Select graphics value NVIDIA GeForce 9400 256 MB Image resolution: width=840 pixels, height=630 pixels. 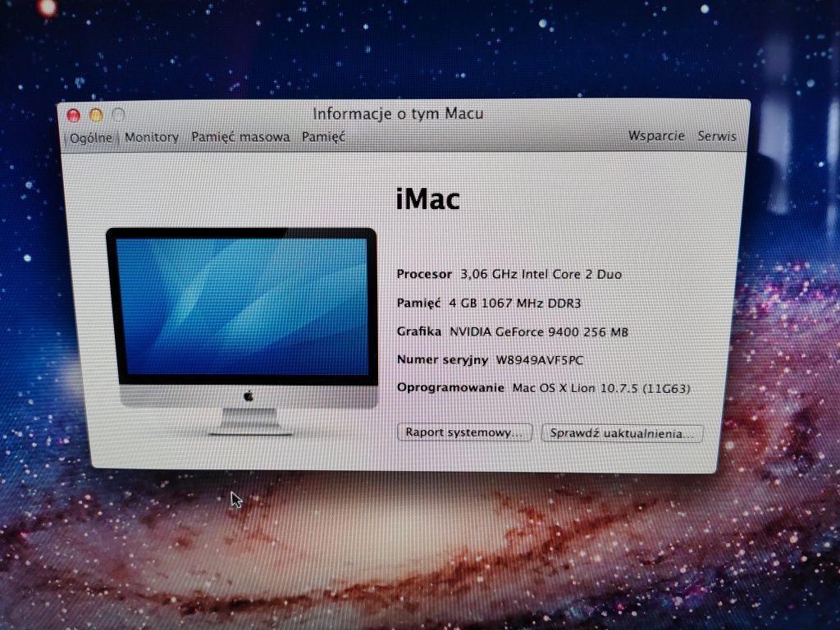tap(538, 332)
